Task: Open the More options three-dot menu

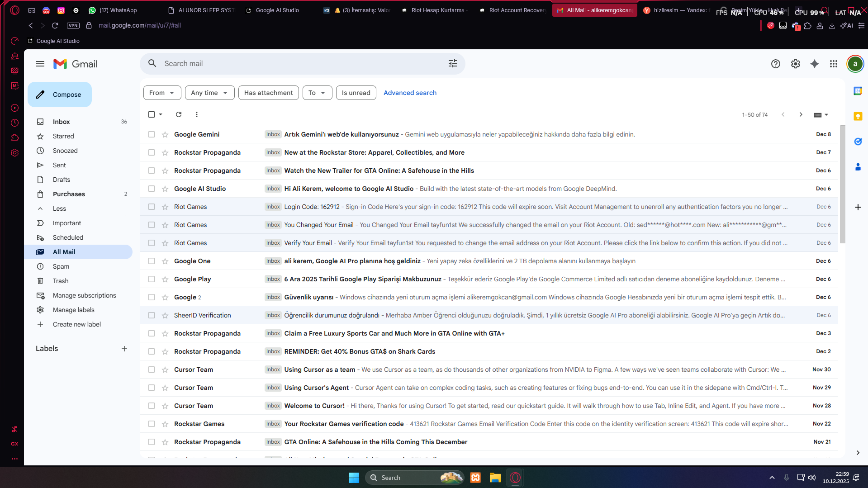Action: 197,114
